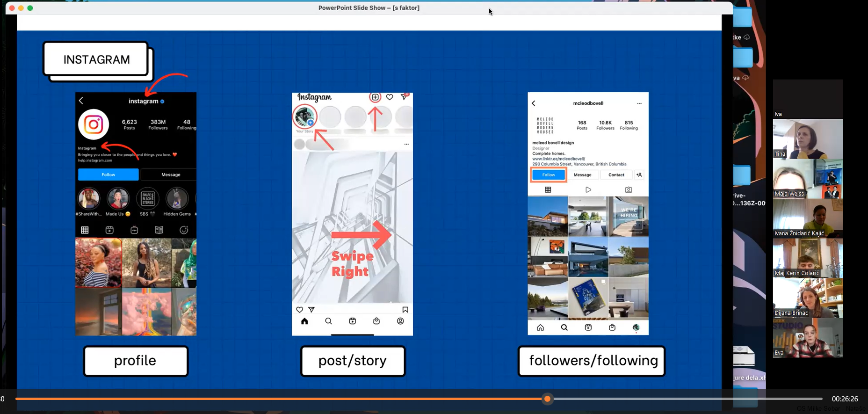Click Tina's video thumbnail

pos(808,139)
